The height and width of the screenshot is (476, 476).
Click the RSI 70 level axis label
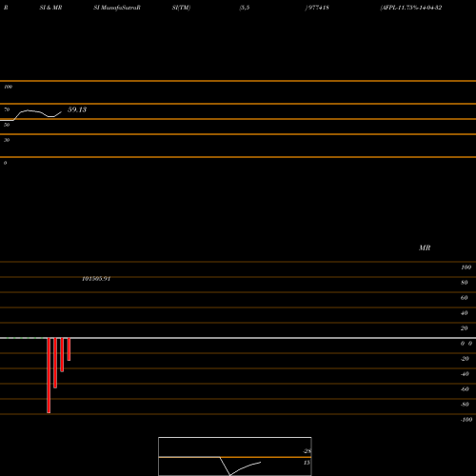[7, 109]
